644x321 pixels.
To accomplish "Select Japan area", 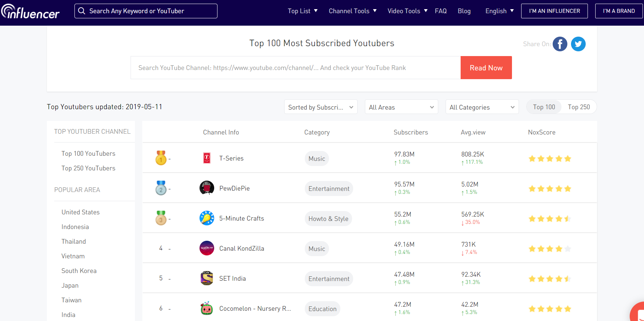I will pos(70,285).
